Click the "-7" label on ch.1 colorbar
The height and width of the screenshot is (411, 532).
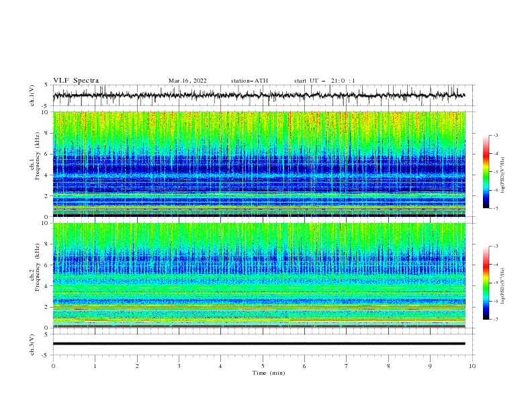click(x=495, y=208)
